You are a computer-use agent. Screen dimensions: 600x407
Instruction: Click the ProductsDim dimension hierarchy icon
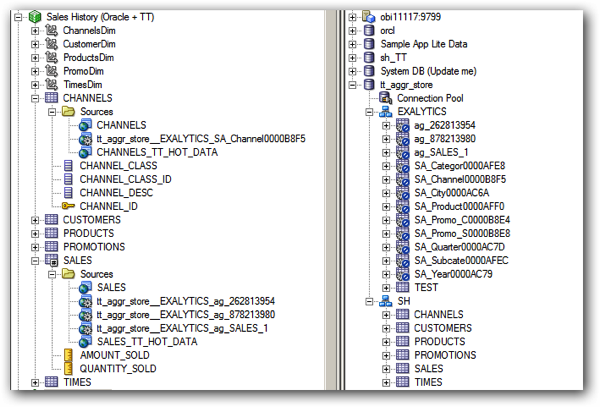(52, 57)
